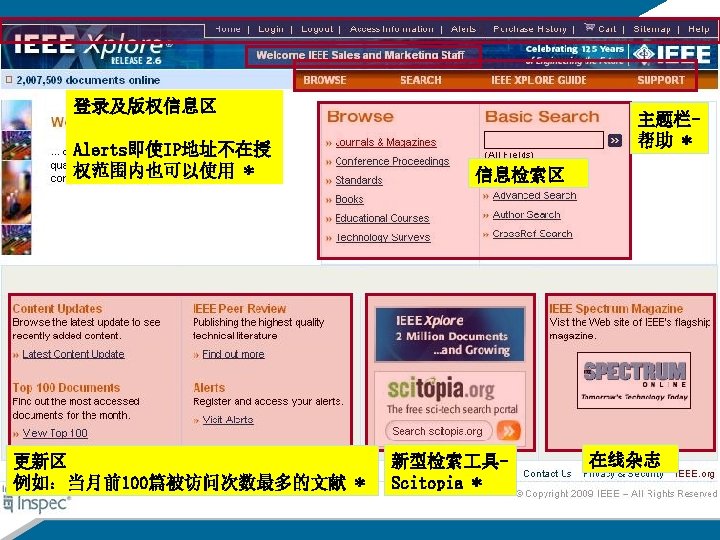Image resolution: width=720 pixels, height=540 pixels.
Task: Click the Inspec logo
Action: coord(37,504)
